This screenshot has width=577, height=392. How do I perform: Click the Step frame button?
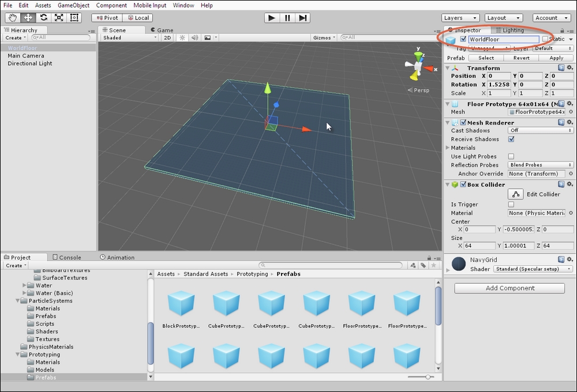(302, 18)
